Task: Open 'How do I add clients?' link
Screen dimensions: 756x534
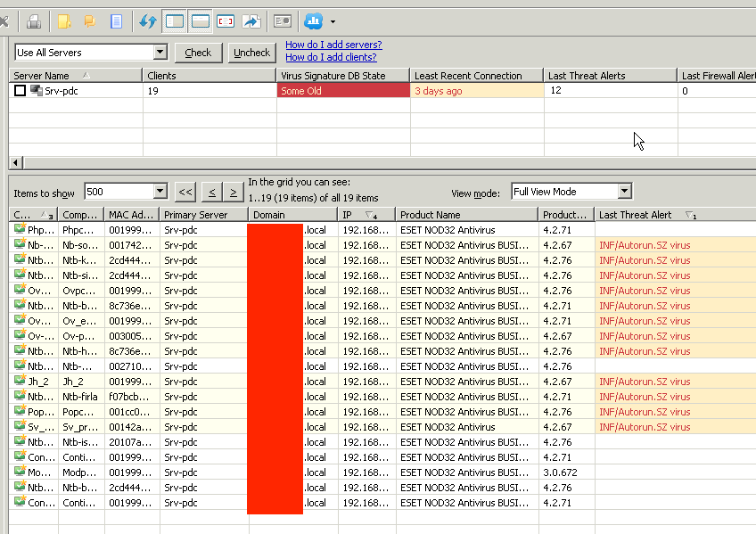Action: click(331, 57)
